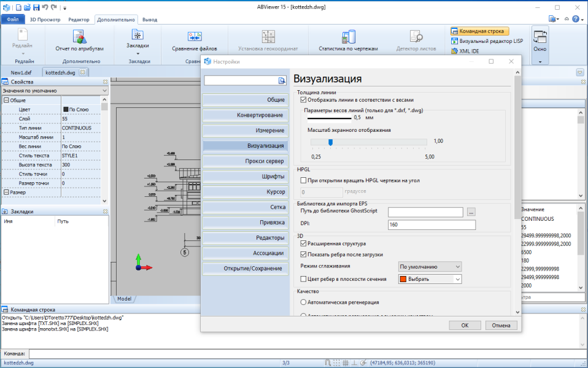Open Статистика по чертежам icon
This screenshot has width=588, height=368.
(349, 37)
